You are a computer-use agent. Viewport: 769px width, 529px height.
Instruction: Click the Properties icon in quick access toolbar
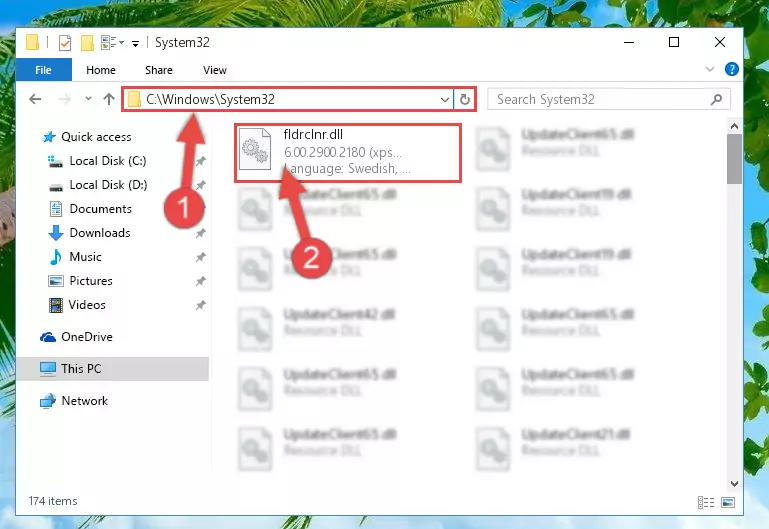coord(65,43)
